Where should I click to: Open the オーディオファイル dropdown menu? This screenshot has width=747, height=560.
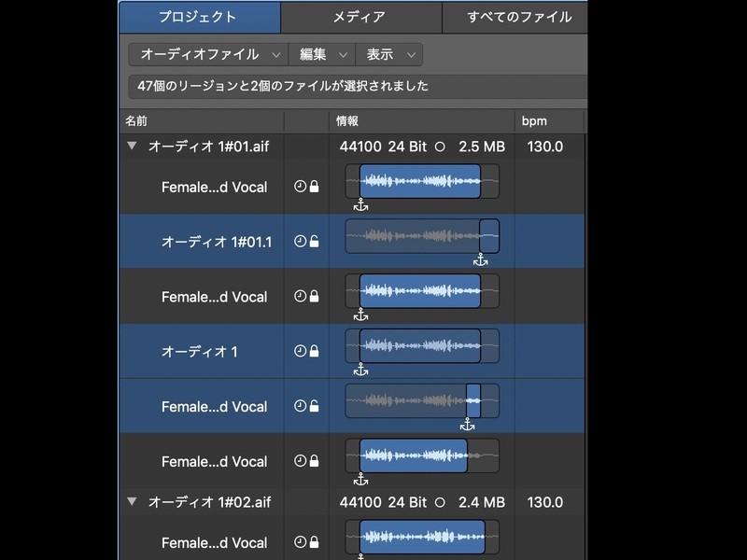click(x=208, y=55)
